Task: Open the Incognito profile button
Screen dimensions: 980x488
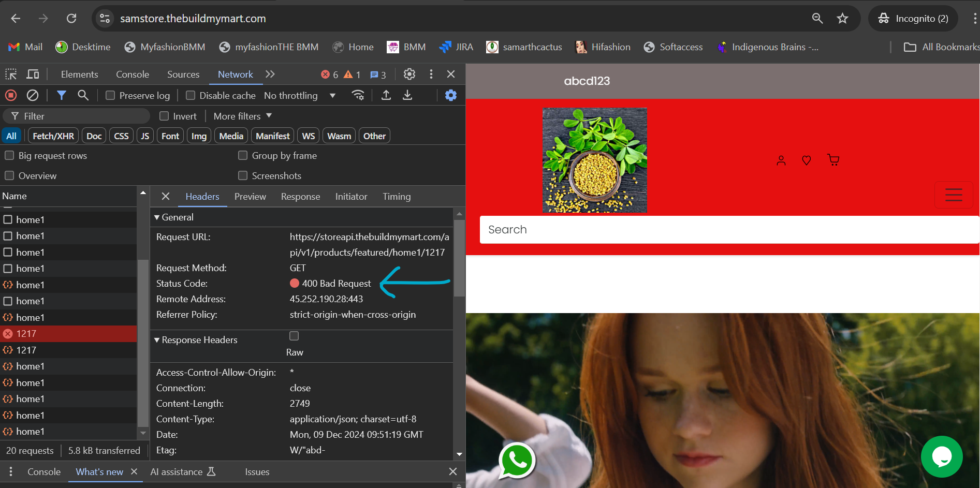Action: pyautogui.click(x=913, y=19)
